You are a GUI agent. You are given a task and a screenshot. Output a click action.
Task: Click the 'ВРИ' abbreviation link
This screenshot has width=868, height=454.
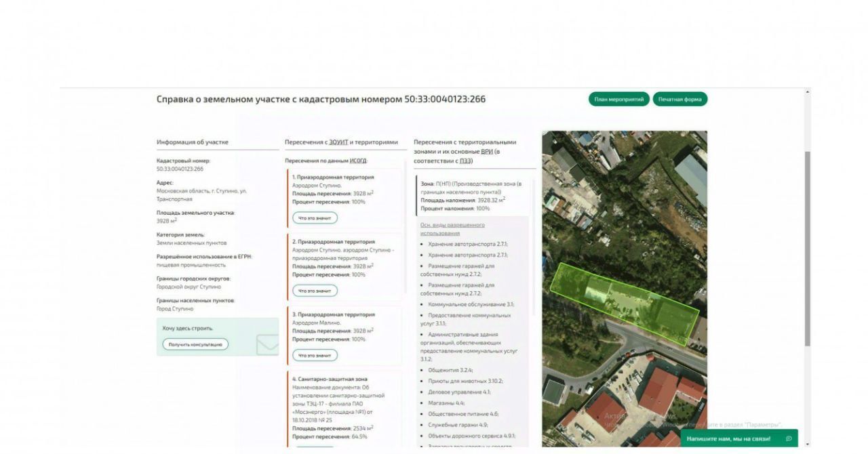[x=486, y=152]
